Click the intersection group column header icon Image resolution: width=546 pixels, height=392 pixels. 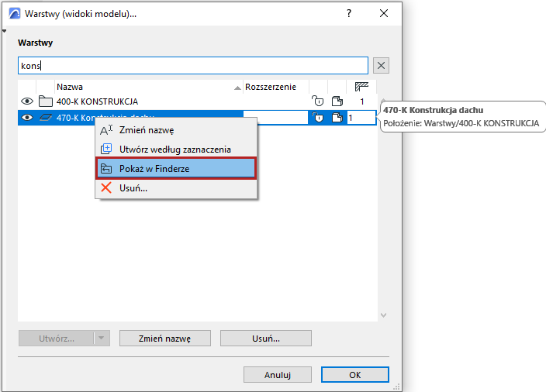coord(361,87)
